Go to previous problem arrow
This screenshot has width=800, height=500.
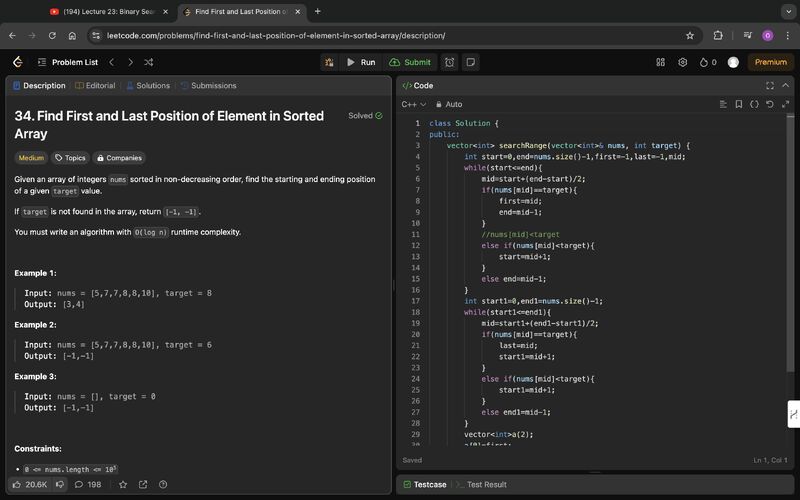(x=111, y=62)
